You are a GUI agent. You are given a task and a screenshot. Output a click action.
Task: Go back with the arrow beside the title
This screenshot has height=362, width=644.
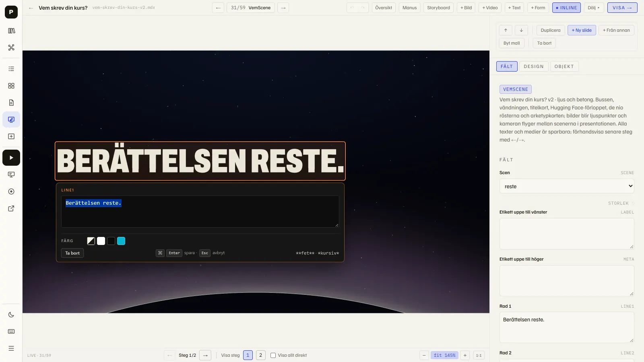coord(31,8)
